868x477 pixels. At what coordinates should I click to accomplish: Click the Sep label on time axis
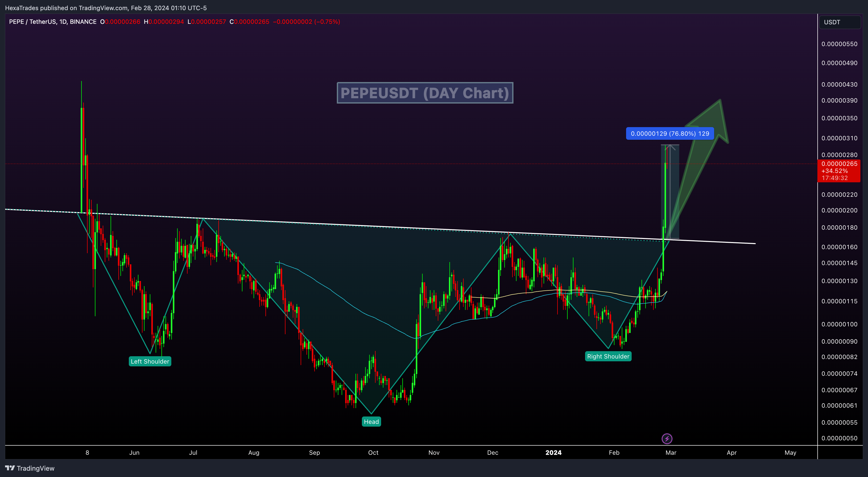pyautogui.click(x=314, y=453)
